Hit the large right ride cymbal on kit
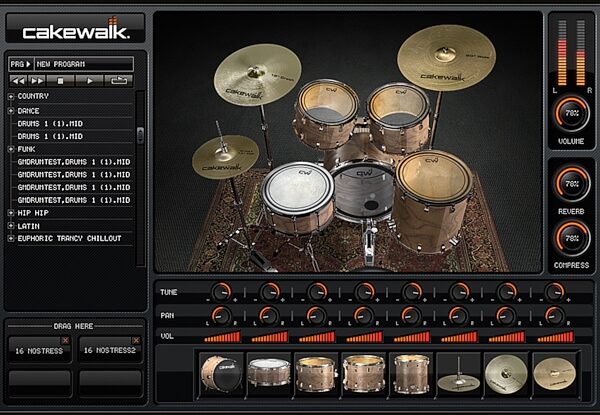Viewport: 600px width, 415px height. 446,57
